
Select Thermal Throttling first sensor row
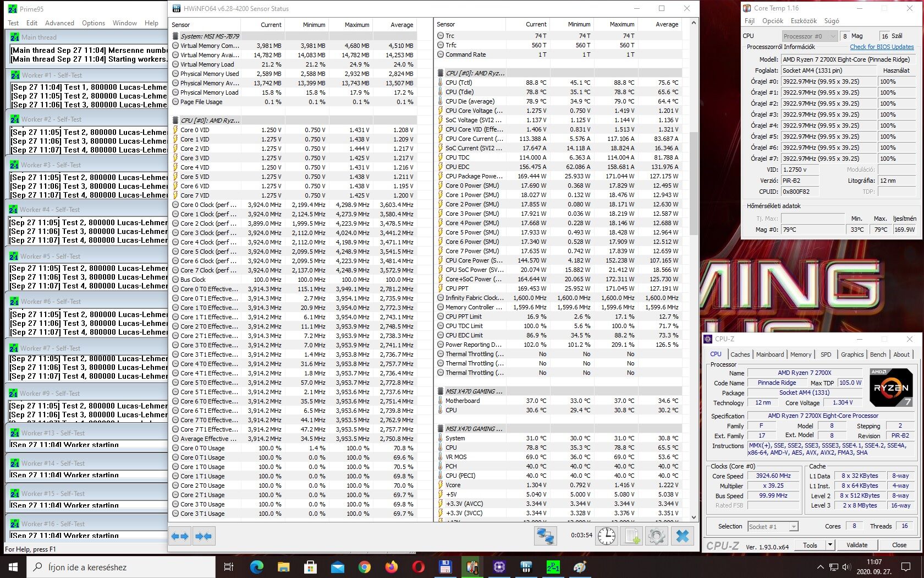(x=558, y=354)
